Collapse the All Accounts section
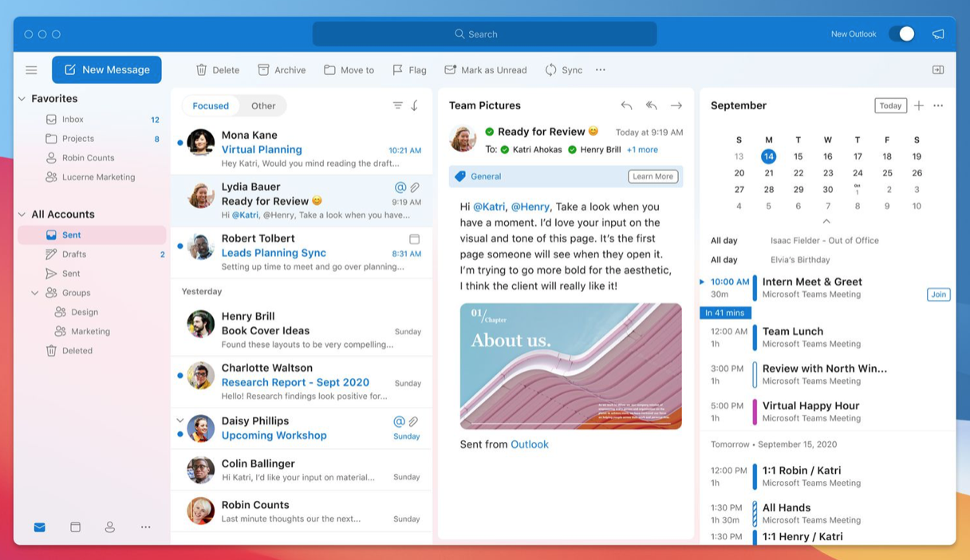 pyautogui.click(x=22, y=215)
